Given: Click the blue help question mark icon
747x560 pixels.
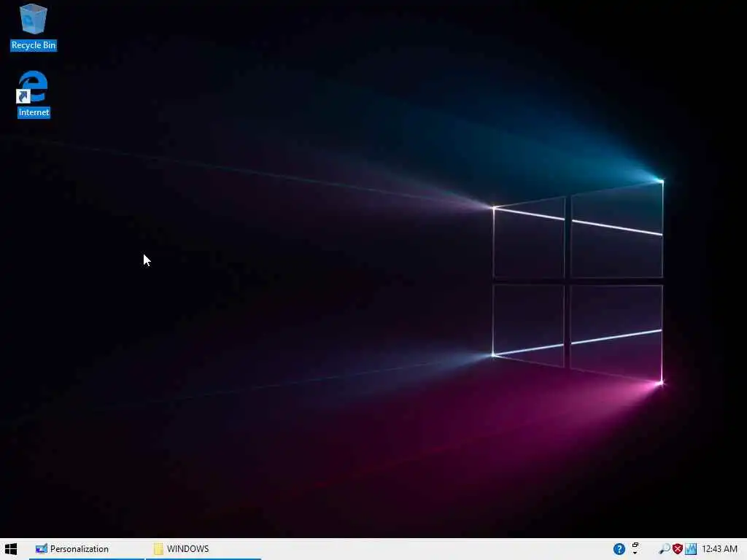Looking at the screenshot, I should coord(619,549).
